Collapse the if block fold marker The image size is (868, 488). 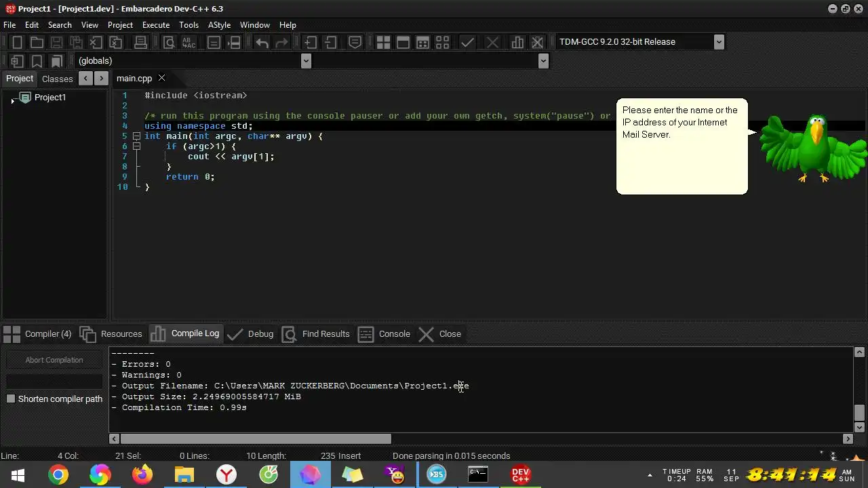tap(136, 146)
